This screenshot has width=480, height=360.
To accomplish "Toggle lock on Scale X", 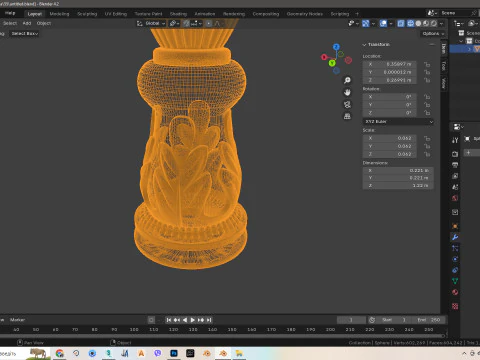I will (x=427, y=138).
